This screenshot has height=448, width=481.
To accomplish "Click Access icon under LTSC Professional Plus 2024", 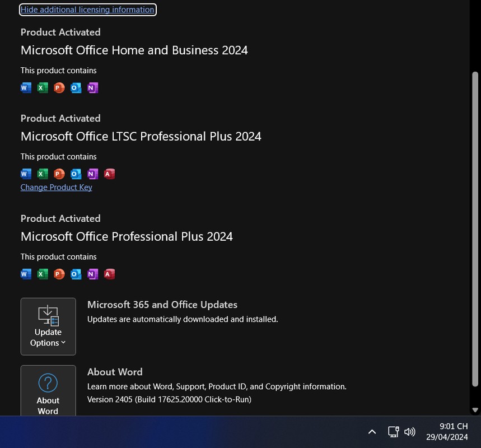I will click(109, 174).
